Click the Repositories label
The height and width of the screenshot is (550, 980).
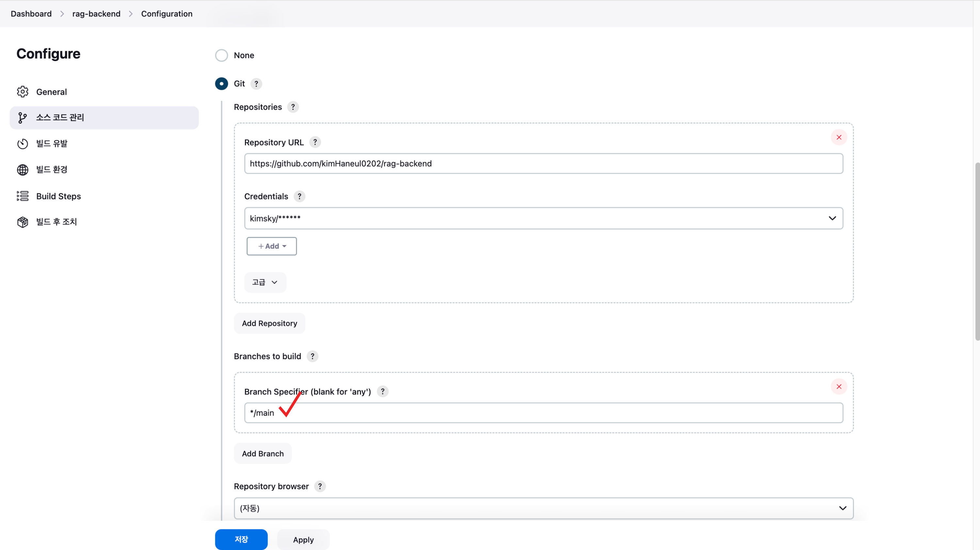click(257, 107)
